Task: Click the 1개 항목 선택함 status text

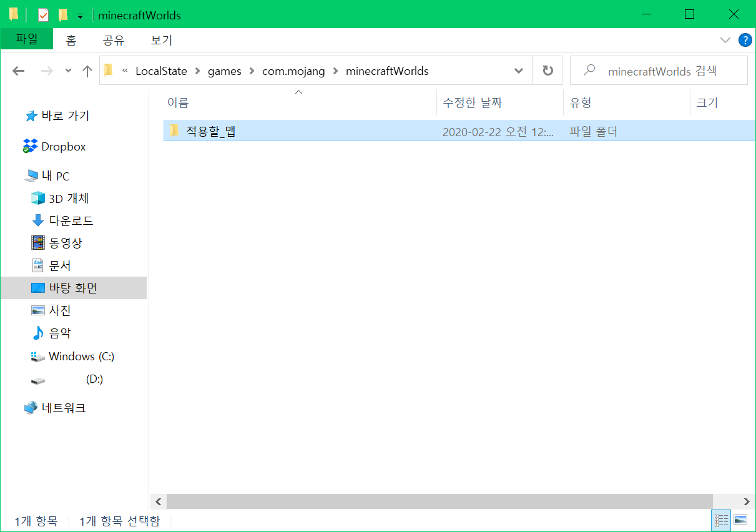Action: (120, 521)
